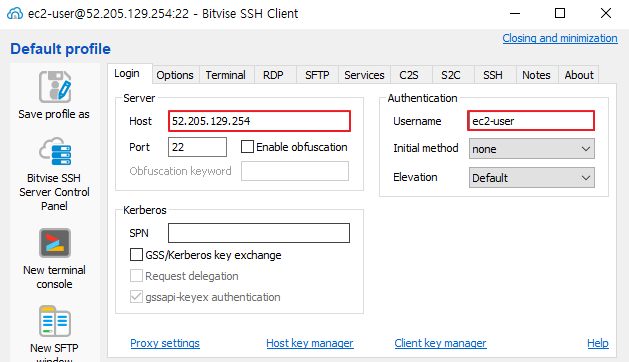Click the Port input field
Screen dimensions: 629x362
[197, 147]
